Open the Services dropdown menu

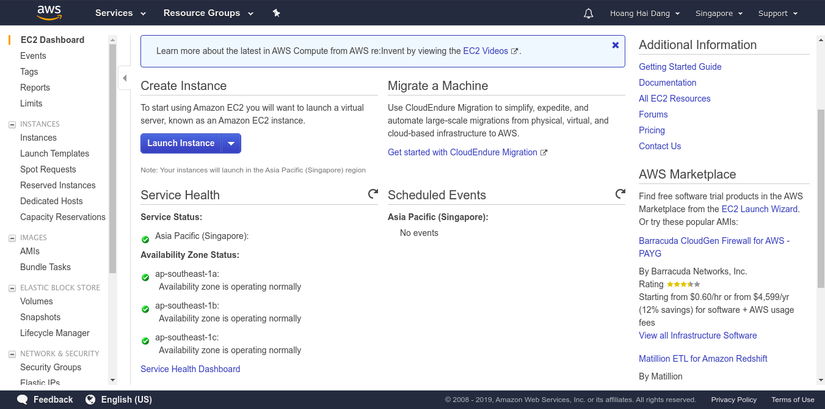coord(120,14)
